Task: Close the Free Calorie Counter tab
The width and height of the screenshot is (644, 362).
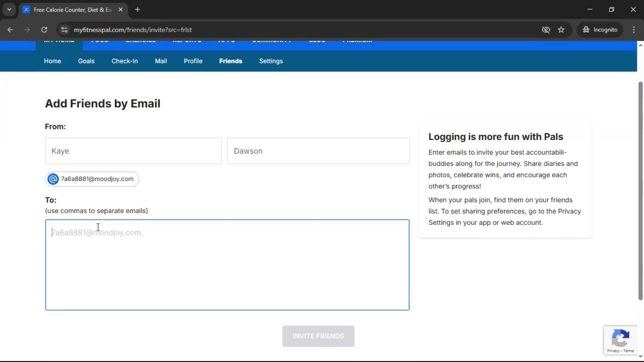Action: click(120, 9)
